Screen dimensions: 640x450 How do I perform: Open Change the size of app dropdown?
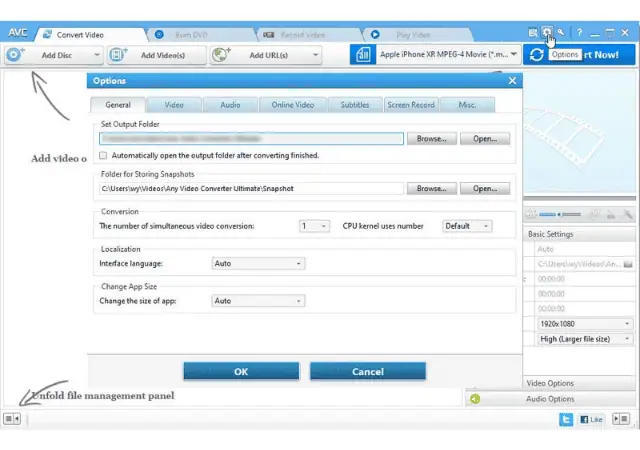pos(258,301)
